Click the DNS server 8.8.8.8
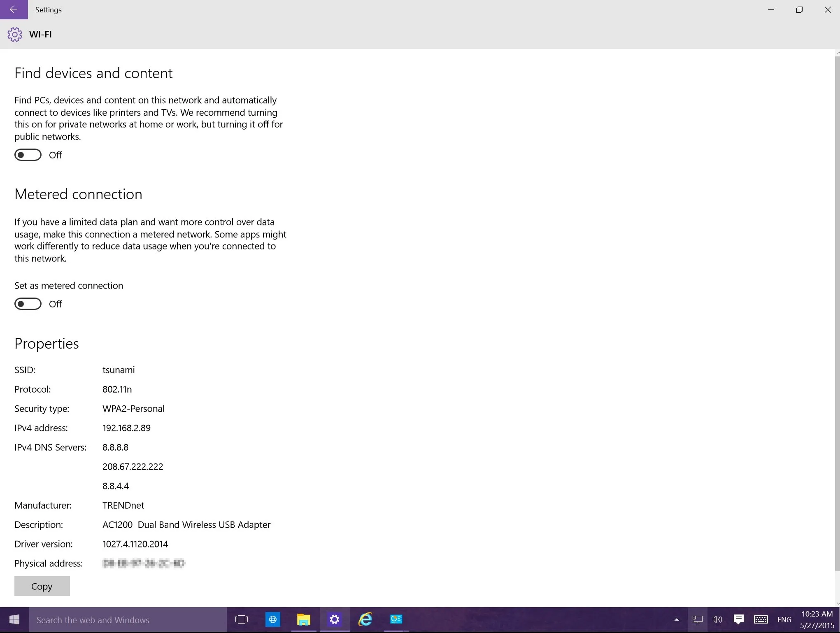840x633 pixels. click(x=115, y=447)
